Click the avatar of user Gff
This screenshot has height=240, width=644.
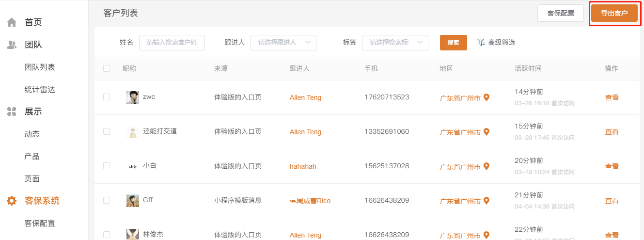[132, 201]
